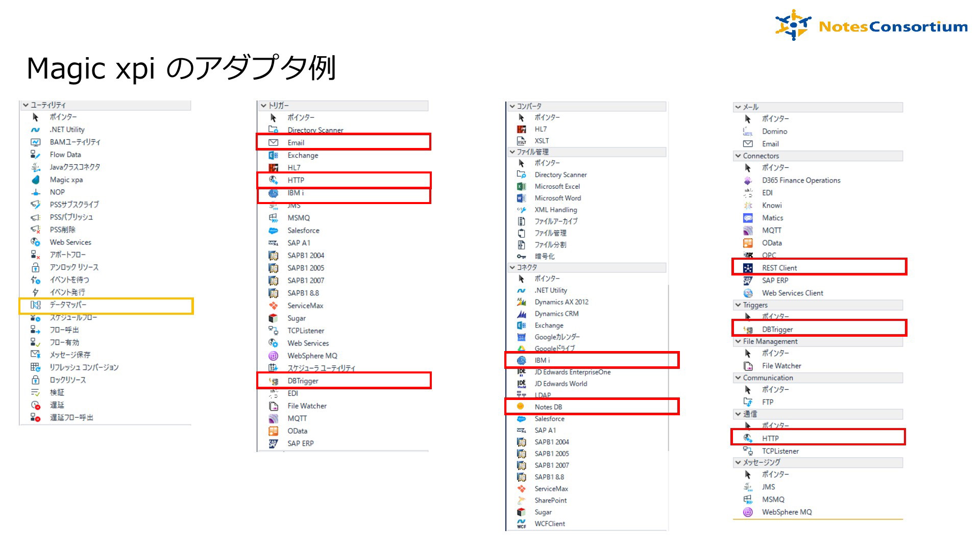This screenshot has width=980, height=551.
Task: Click the ロックリソース padlock icon
Action: pos(35,380)
